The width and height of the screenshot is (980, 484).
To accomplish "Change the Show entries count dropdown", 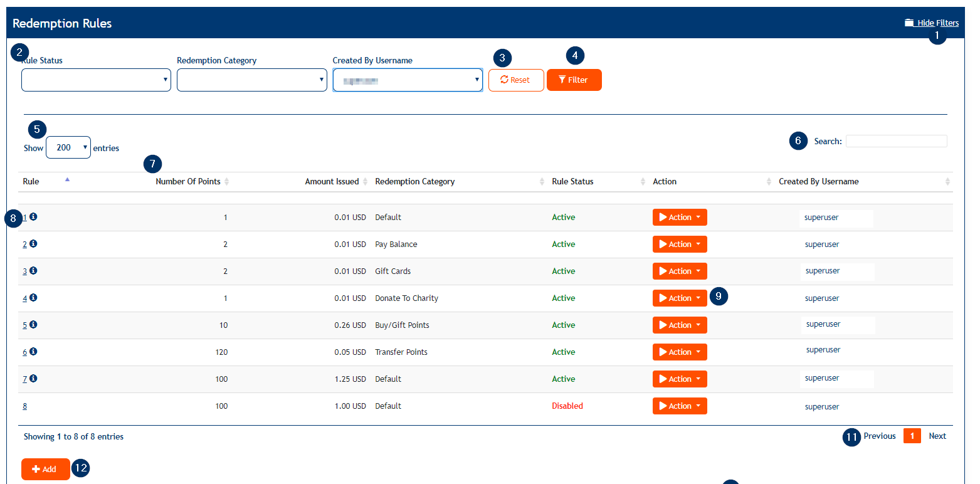I will point(68,148).
